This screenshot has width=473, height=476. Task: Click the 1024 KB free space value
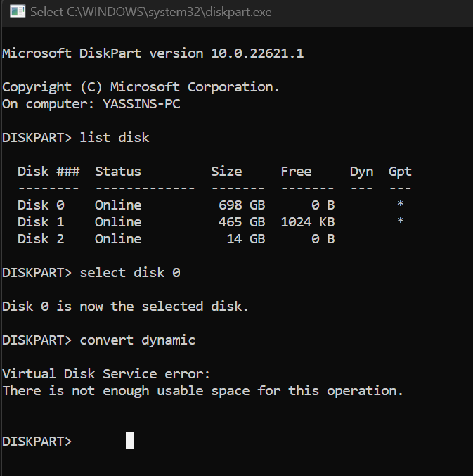[307, 222]
